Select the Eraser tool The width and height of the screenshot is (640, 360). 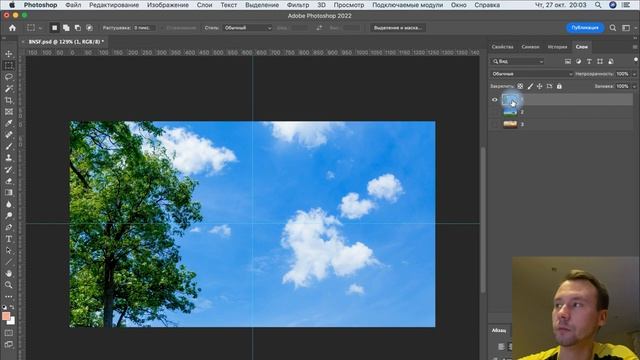pos(9,181)
